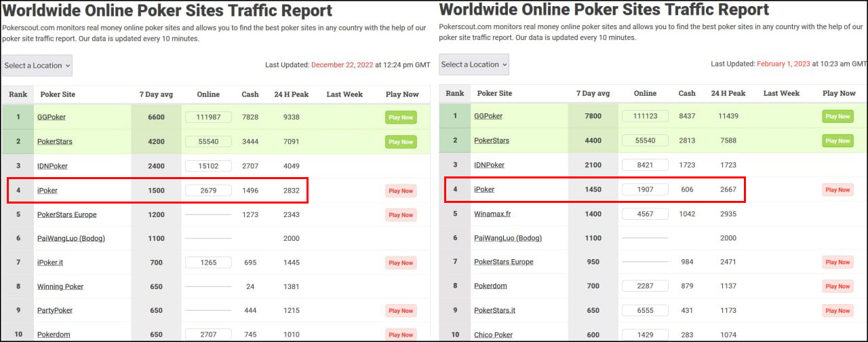The width and height of the screenshot is (868, 342).
Task: Click iPoker online field 1907
Action: coord(645,189)
